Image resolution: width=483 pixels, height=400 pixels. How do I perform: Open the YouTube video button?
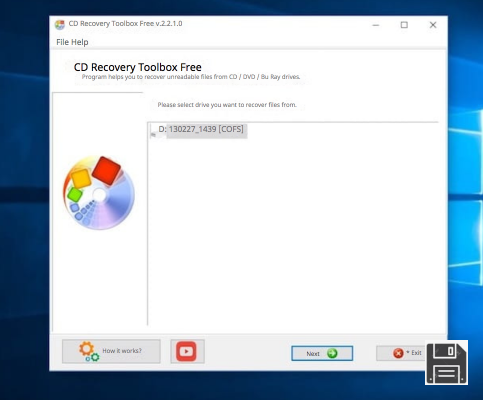pos(187,351)
